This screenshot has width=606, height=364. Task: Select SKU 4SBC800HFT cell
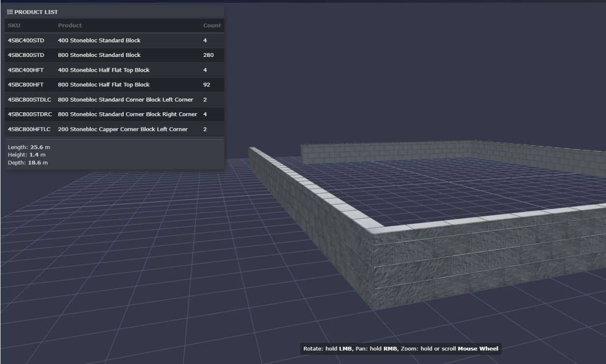coord(26,85)
